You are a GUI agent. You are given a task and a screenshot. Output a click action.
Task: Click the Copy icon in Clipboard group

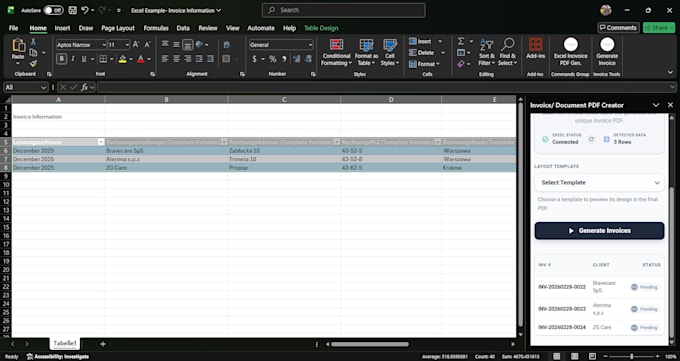click(33, 53)
